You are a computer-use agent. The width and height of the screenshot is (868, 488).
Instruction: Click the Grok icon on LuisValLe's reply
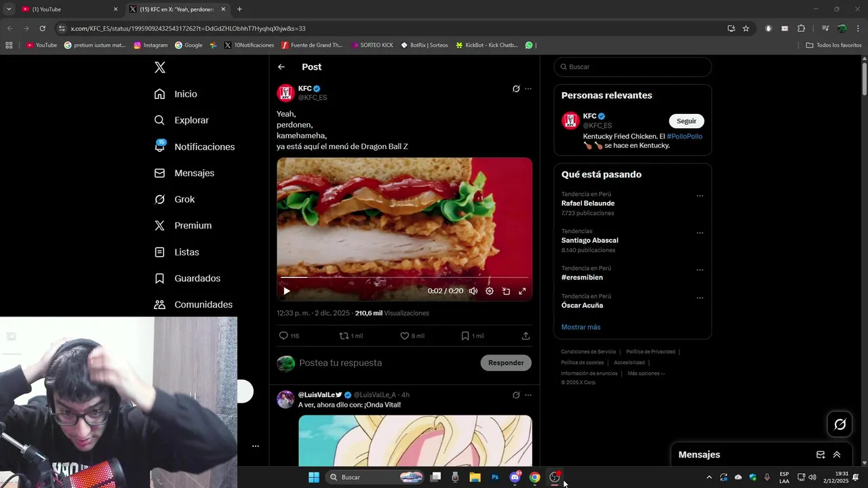[x=516, y=395]
